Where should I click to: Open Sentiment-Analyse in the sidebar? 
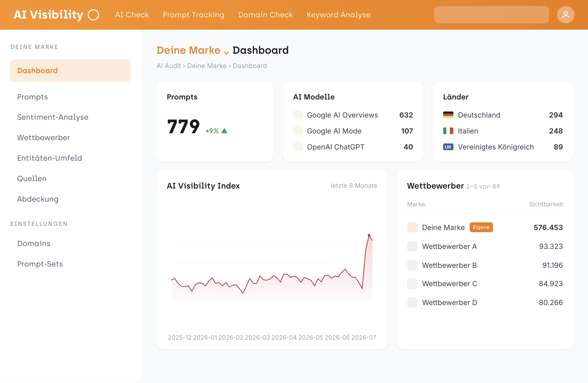pos(53,117)
